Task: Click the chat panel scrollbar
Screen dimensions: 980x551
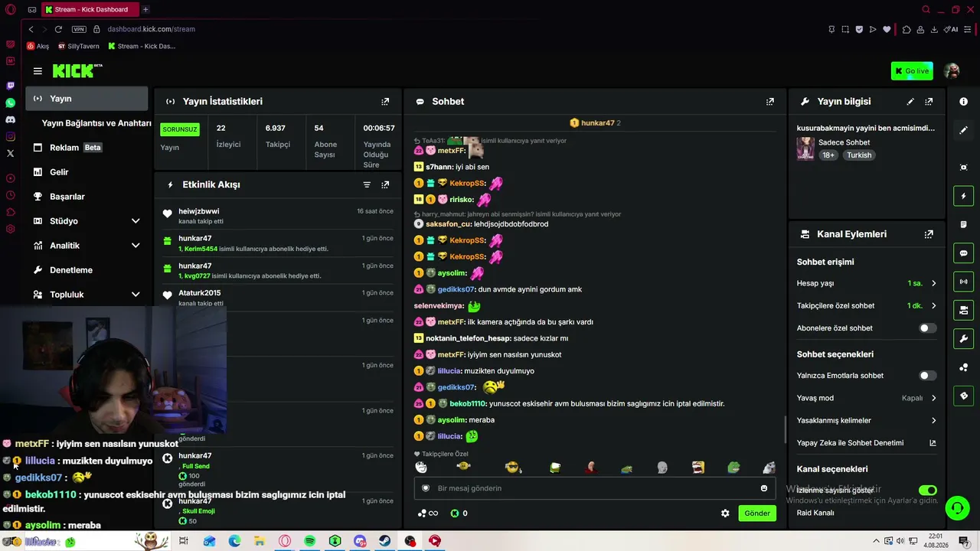Action: click(786, 429)
